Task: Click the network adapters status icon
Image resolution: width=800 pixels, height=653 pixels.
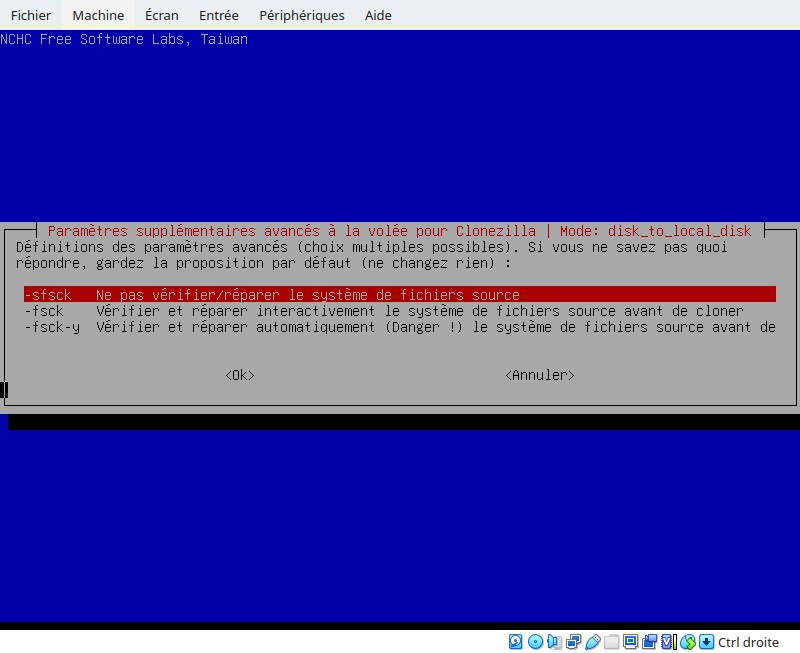Action: pos(573,641)
